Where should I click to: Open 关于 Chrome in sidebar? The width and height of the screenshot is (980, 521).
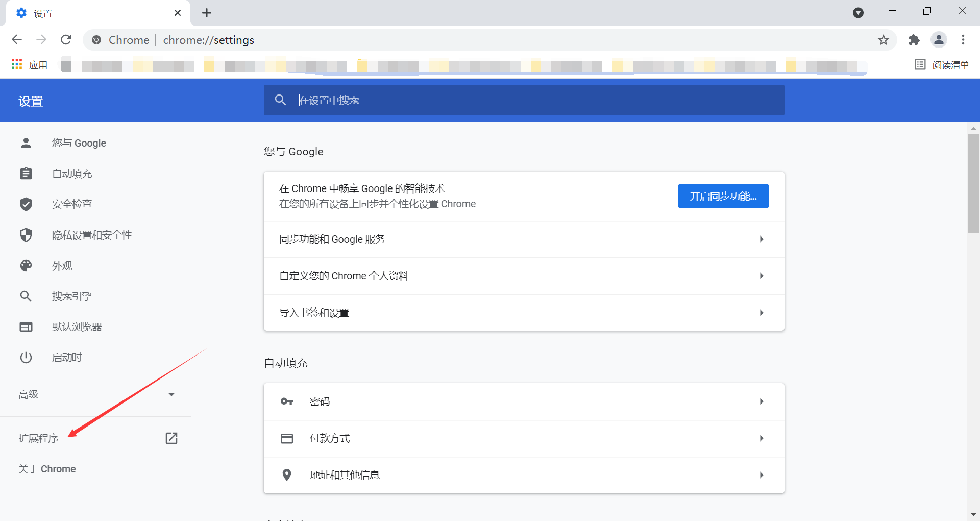click(x=47, y=469)
